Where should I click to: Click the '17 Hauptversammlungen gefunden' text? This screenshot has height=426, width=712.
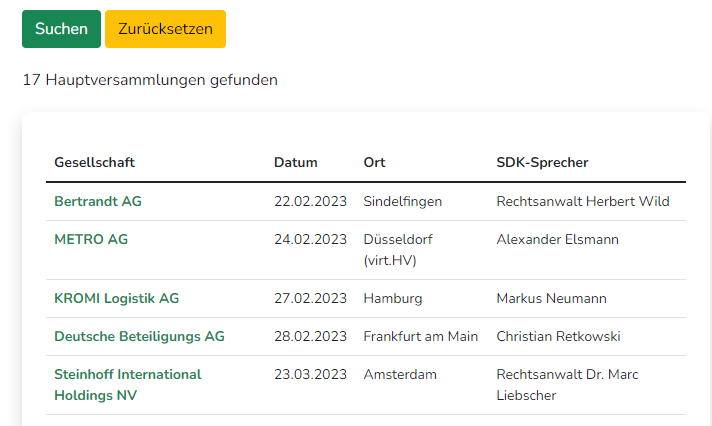(x=150, y=80)
